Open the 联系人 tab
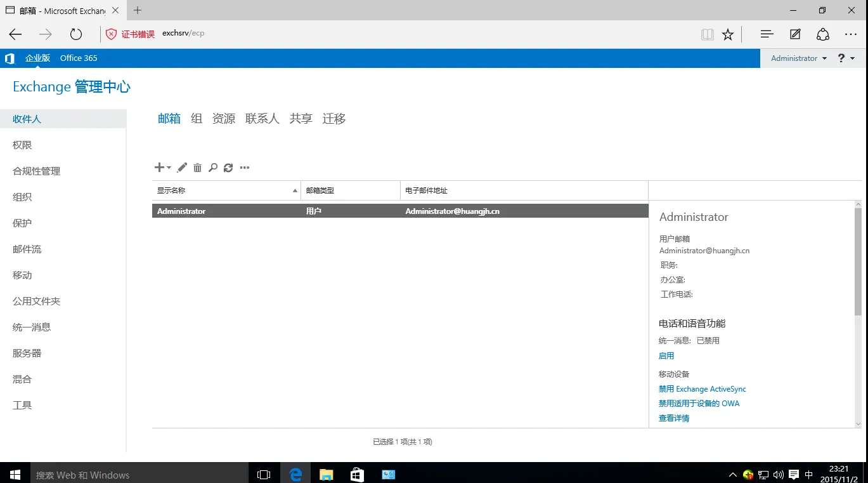This screenshot has height=483, width=868. point(262,119)
